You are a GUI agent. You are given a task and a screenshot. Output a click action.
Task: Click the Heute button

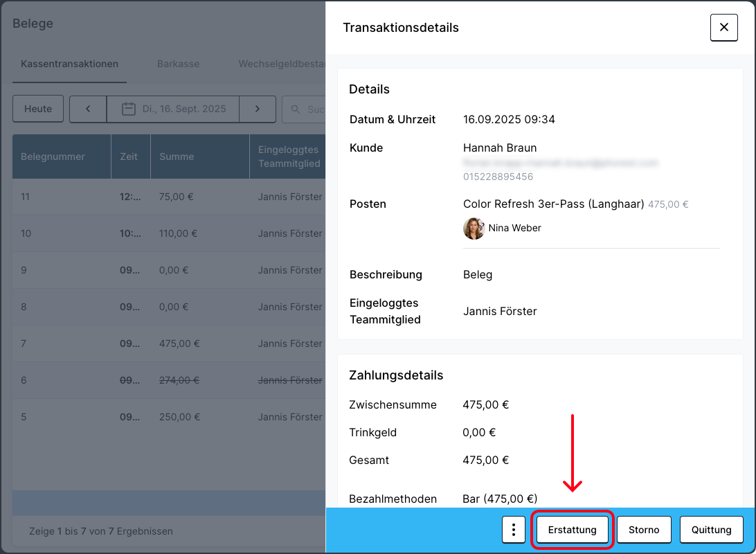click(x=38, y=109)
